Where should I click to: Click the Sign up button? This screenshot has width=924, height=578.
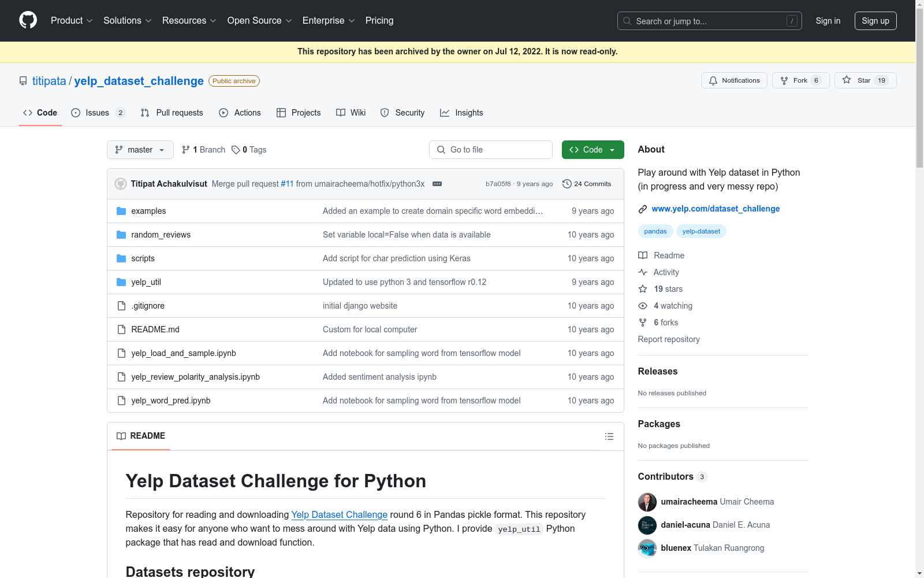[x=875, y=21]
